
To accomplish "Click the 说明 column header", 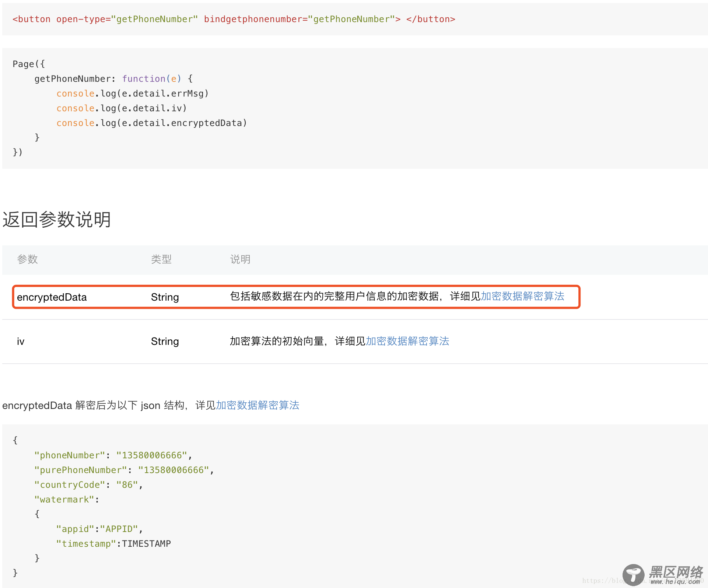I will point(240,259).
